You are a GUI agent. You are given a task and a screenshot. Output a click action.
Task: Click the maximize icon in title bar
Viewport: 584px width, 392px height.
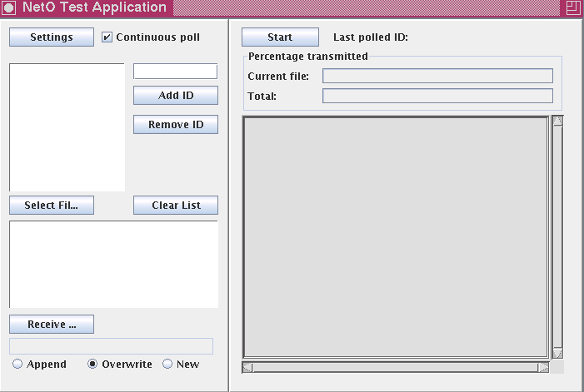572,8
